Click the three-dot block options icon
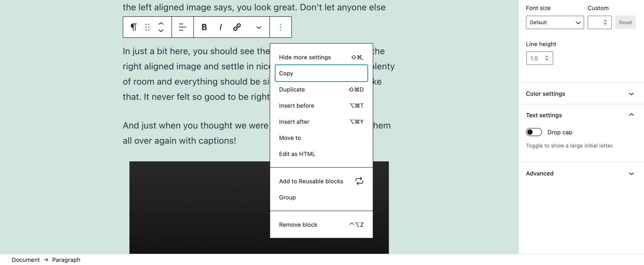644x265 pixels. click(x=280, y=27)
